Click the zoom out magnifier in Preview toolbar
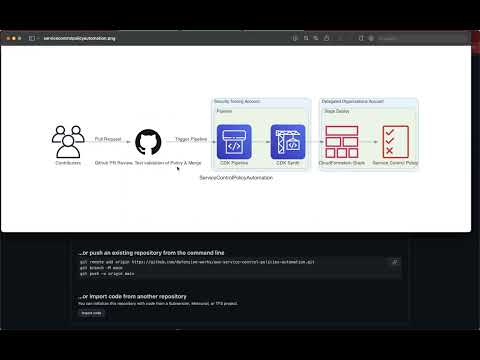 (x=306, y=38)
